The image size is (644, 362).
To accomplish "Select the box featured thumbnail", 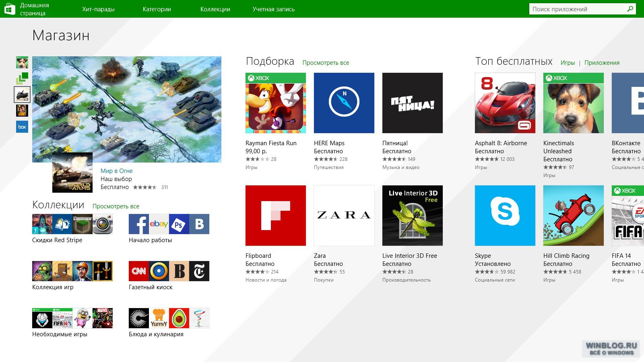I will pos(22,127).
